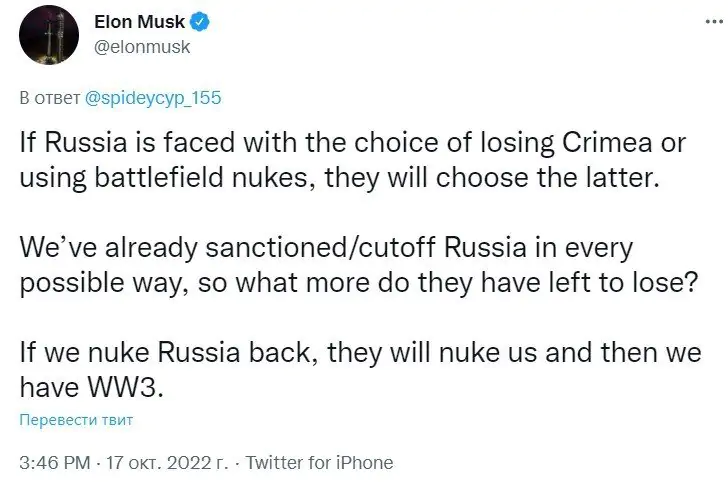Click the Elon Musk display name
This screenshot has height=482, width=728.
click(x=138, y=21)
